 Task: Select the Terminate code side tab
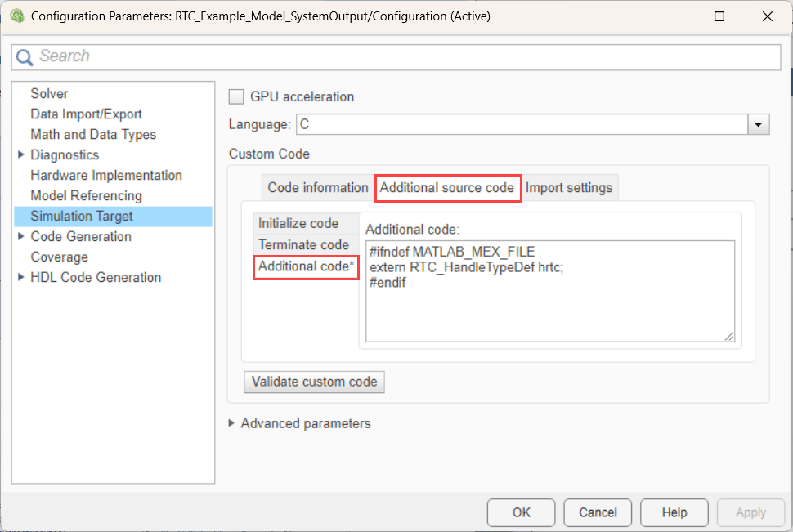coord(303,244)
